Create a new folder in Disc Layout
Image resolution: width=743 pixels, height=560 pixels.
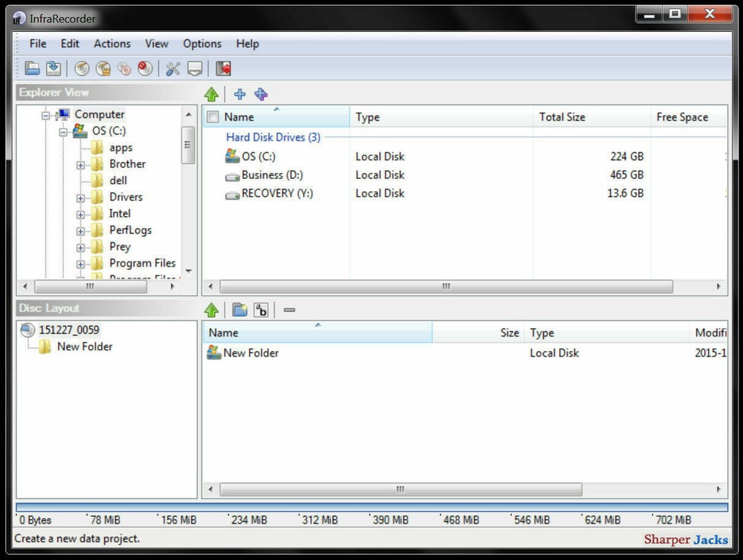[239, 310]
